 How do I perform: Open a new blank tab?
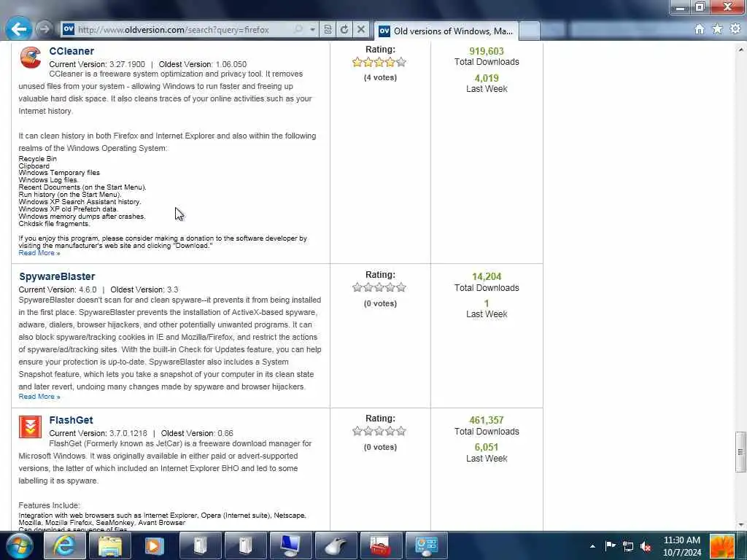tap(530, 31)
